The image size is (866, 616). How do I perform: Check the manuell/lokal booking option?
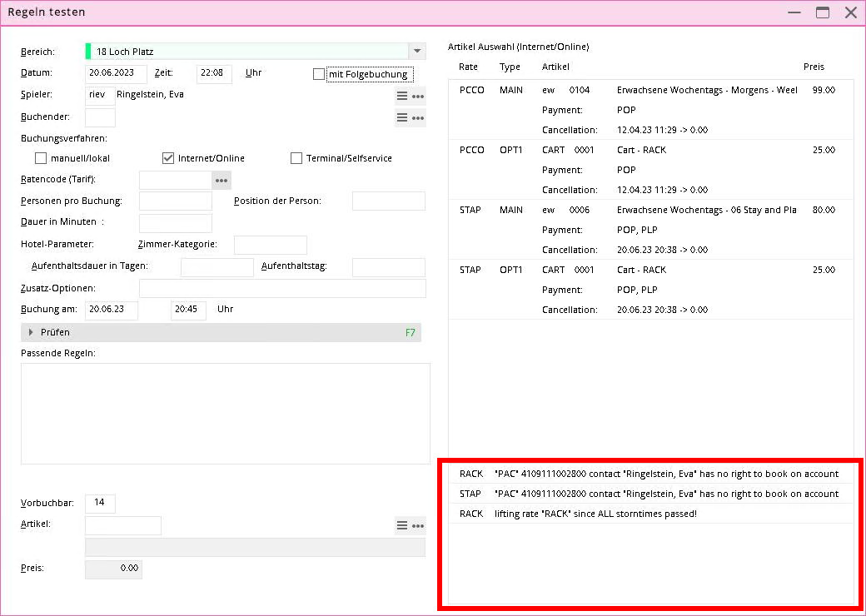[41, 158]
